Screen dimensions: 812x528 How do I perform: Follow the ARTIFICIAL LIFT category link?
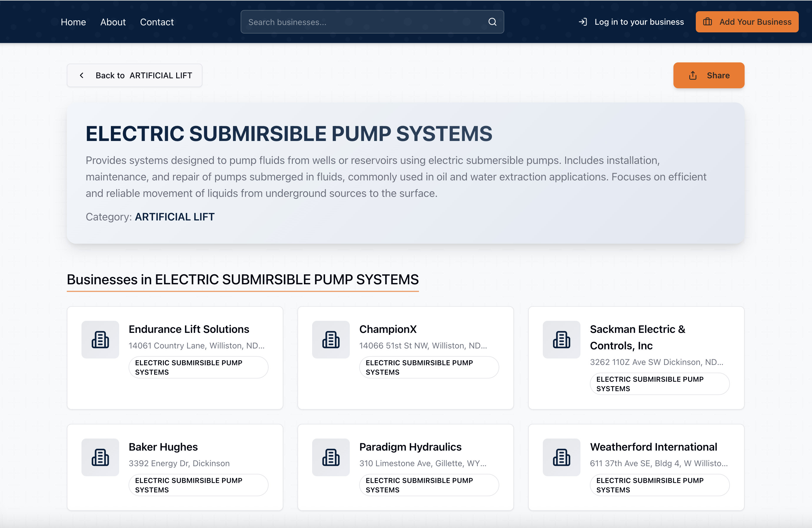tap(174, 217)
